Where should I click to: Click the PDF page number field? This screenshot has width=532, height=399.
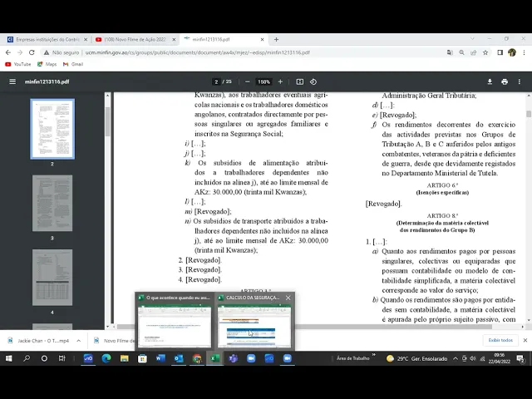pyautogui.click(x=216, y=81)
